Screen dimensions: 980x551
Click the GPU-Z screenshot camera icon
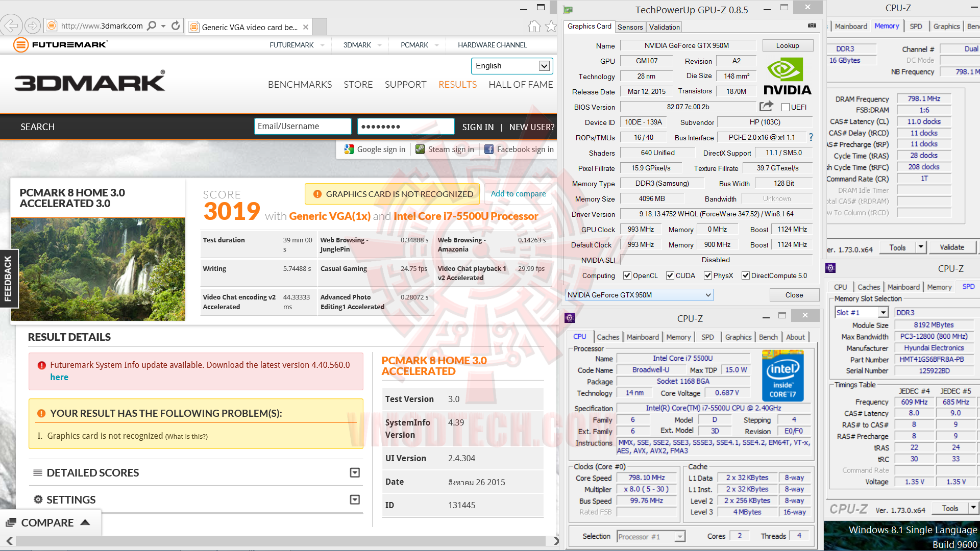tap(812, 26)
